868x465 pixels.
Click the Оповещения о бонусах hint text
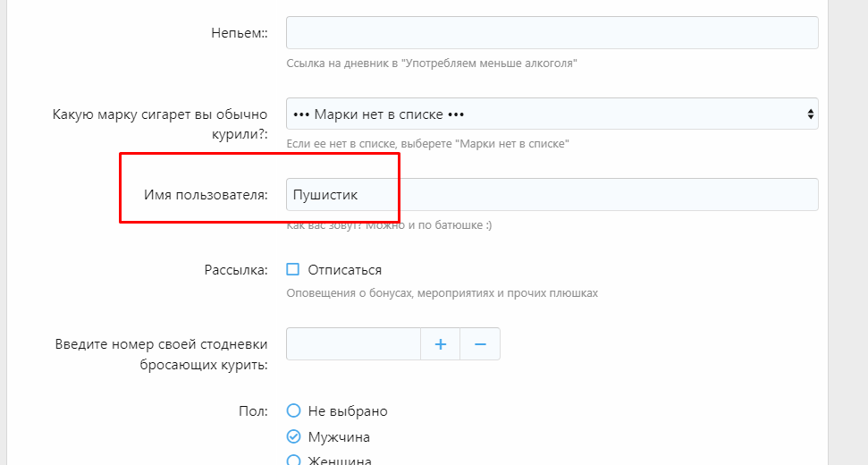[x=442, y=292]
